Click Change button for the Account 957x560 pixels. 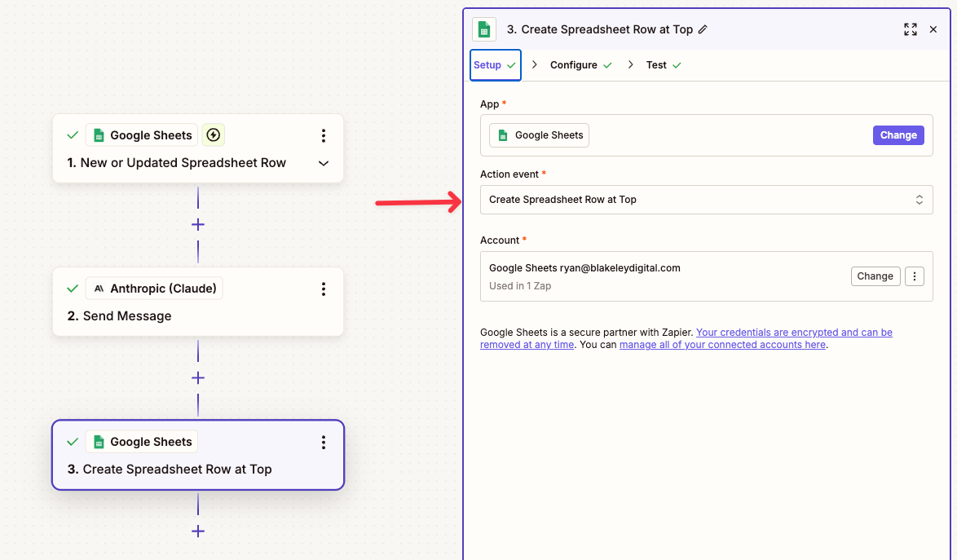875,276
